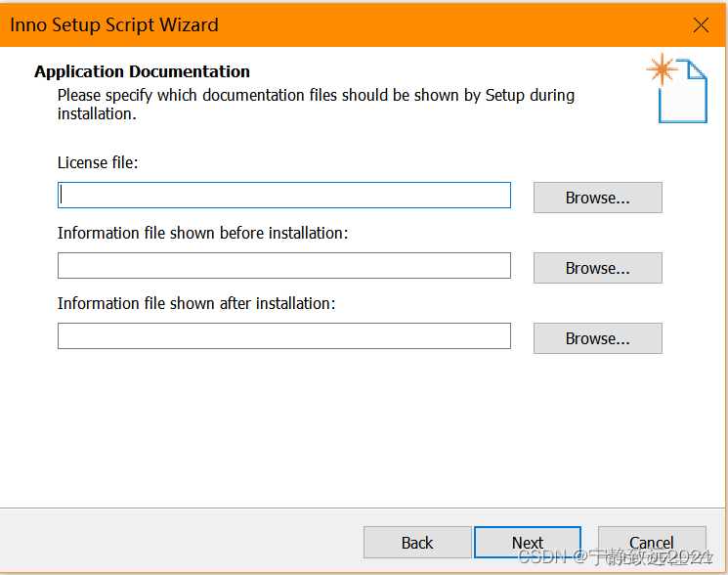Image resolution: width=728 pixels, height=575 pixels.
Task: Click the Inno Setup Script Wizard title
Action: [114, 24]
